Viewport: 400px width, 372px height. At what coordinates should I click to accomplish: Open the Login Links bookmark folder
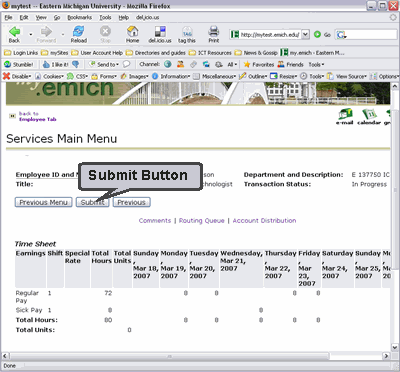21,53
